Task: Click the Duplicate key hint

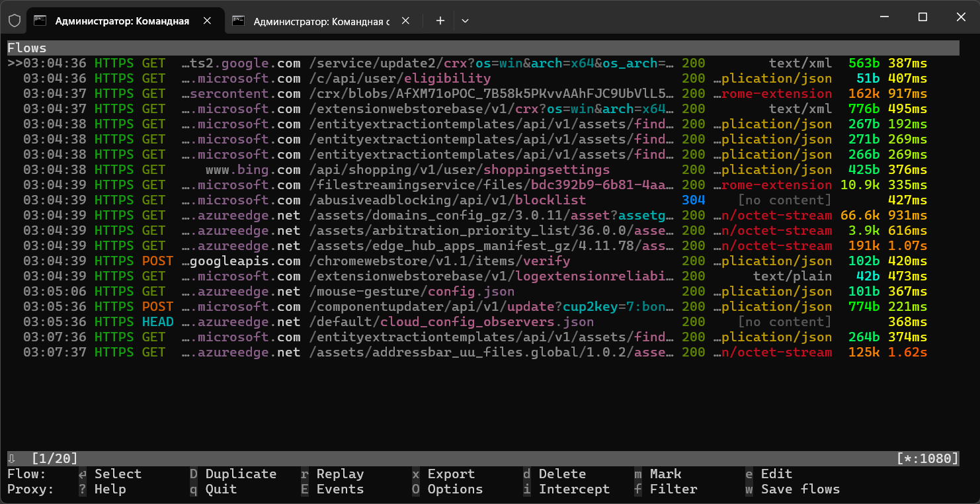Action: pyautogui.click(x=233, y=474)
